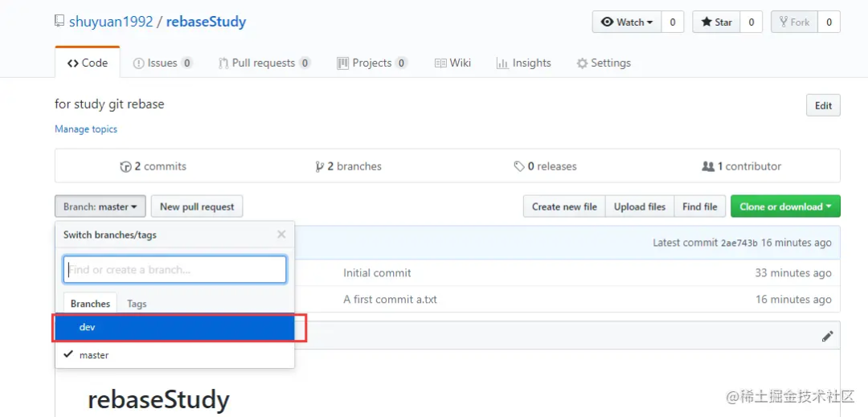Focus the Find or create a branch field
868x417 pixels.
pyautogui.click(x=175, y=270)
